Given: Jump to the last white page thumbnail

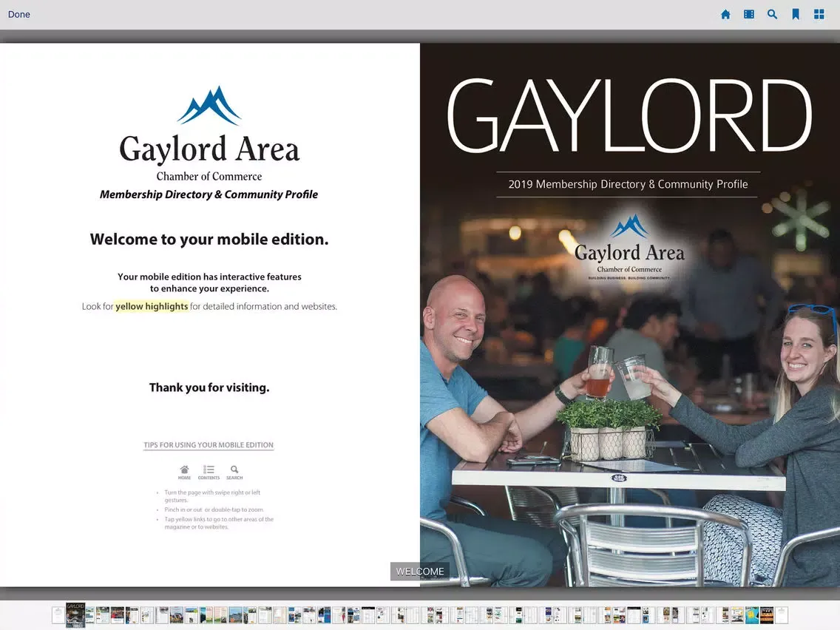Looking at the screenshot, I should coord(782,615).
